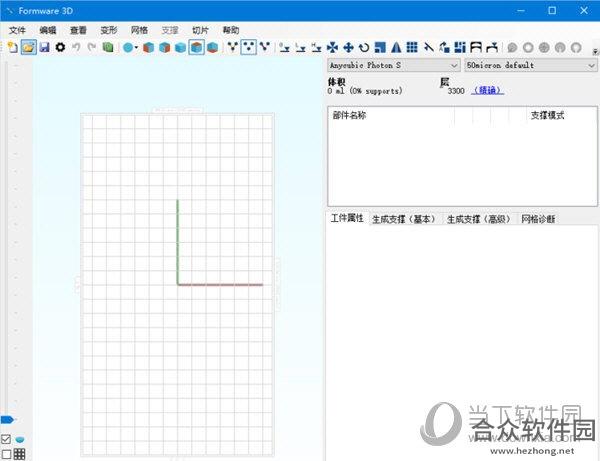
Task: Click the blue sphere view icon
Action: pyautogui.click(x=128, y=47)
